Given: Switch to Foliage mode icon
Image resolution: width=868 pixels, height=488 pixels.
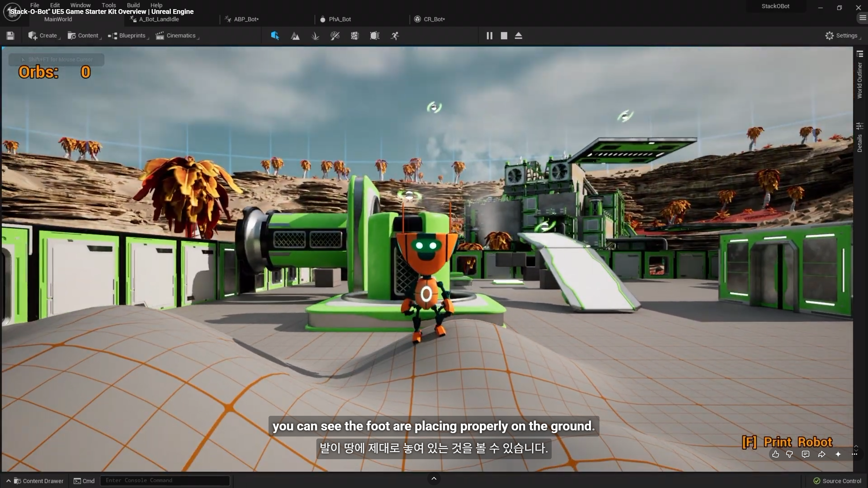Looking at the screenshot, I should pos(315,36).
